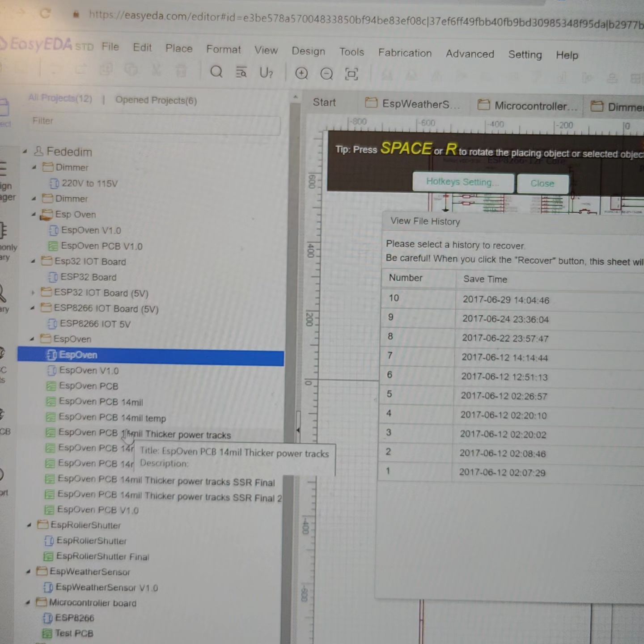
Task: Open the Setting menu
Action: [525, 55]
